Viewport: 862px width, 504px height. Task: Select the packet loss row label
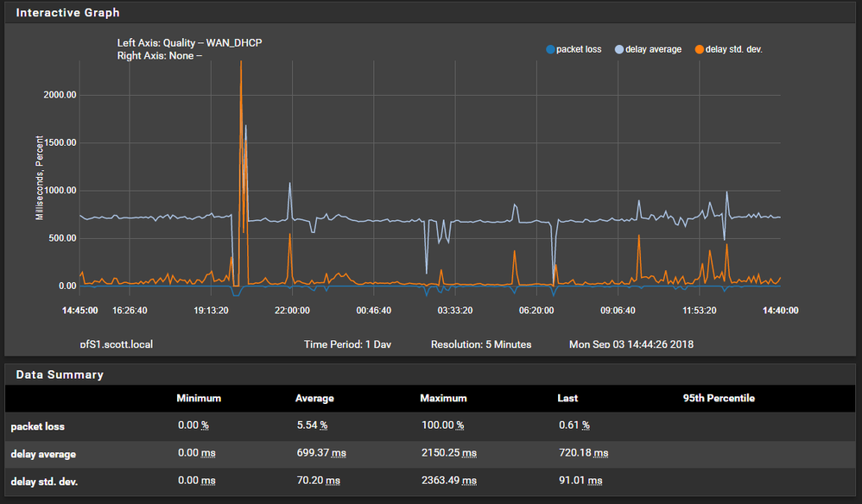(38, 426)
